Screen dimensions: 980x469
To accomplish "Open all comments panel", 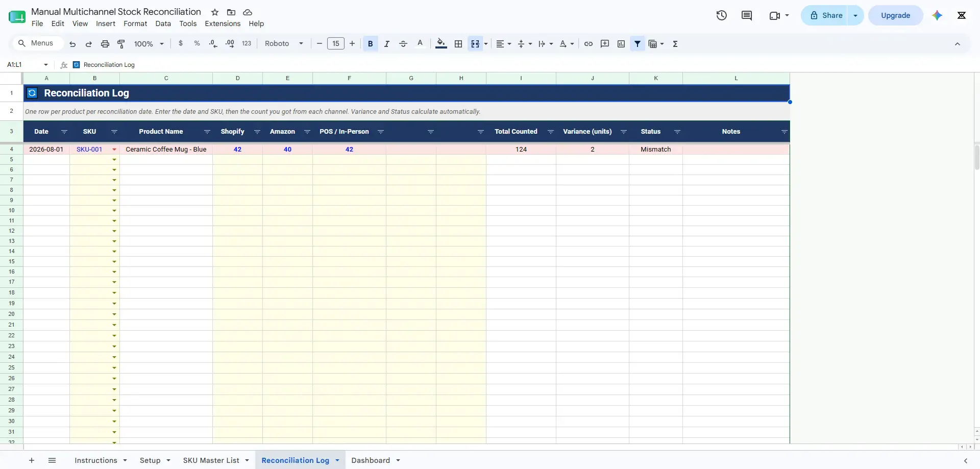I will (747, 15).
